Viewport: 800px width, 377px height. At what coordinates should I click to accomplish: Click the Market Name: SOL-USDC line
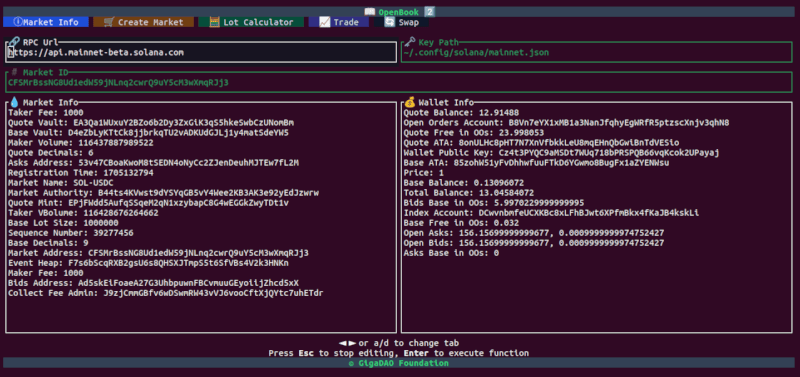[x=61, y=183]
